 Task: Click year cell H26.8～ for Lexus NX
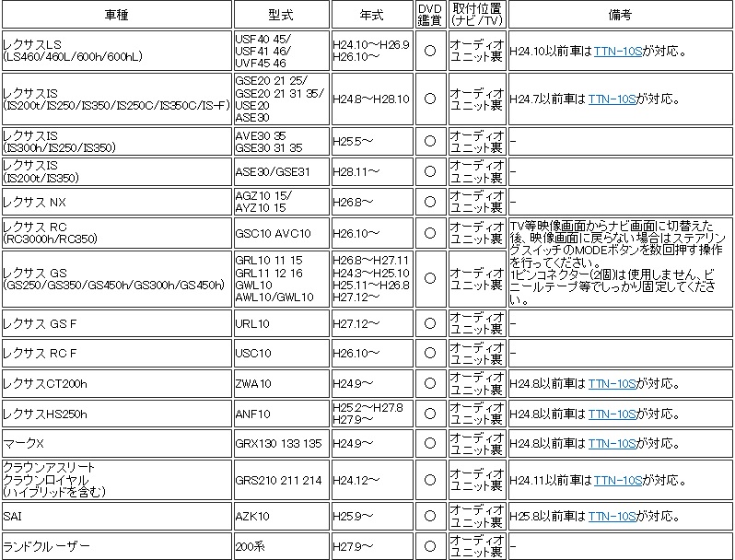click(x=372, y=202)
